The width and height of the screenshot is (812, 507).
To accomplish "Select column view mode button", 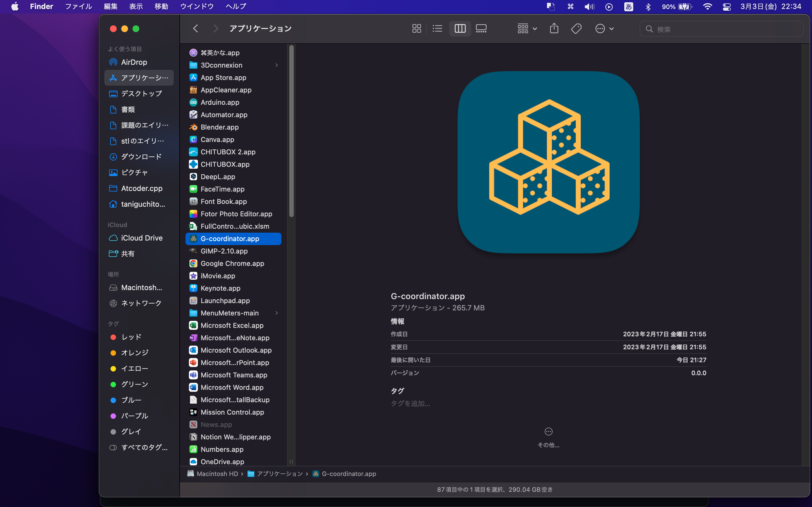I will (x=460, y=28).
